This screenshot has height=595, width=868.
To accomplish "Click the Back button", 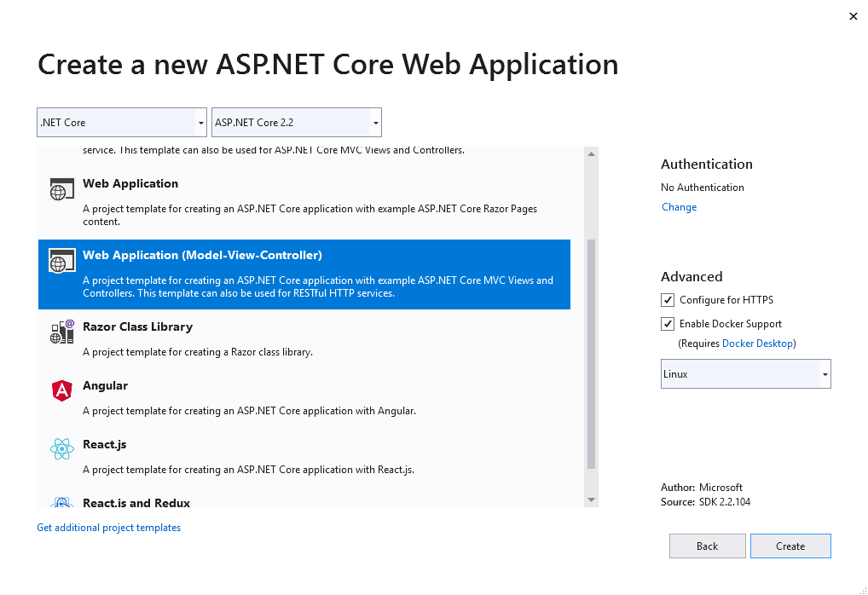I will coord(708,546).
